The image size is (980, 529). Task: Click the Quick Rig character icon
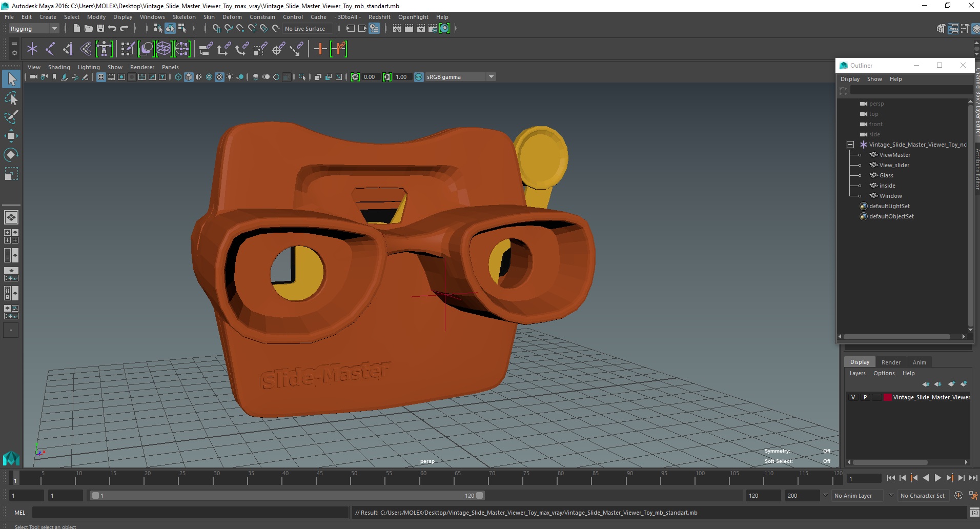104,49
